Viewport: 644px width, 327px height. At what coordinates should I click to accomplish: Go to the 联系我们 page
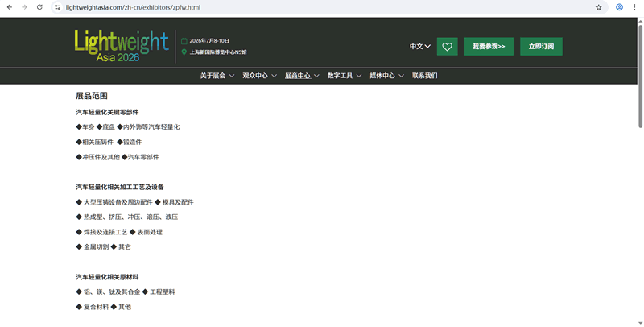424,76
